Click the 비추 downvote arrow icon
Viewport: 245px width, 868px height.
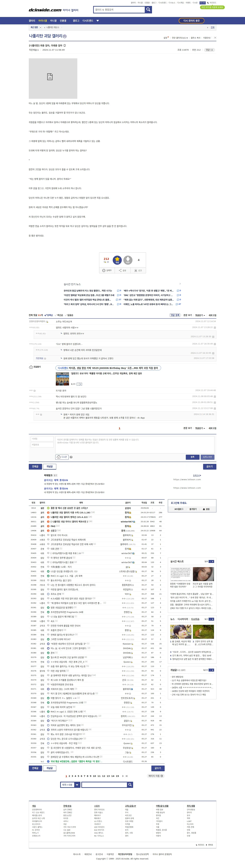pyautogui.click(x=128, y=260)
